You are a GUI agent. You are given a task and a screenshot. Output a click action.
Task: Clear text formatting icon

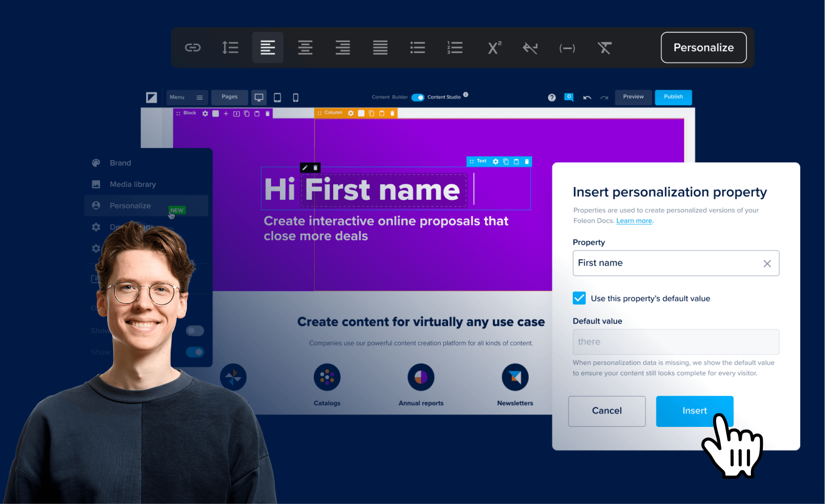pos(604,48)
